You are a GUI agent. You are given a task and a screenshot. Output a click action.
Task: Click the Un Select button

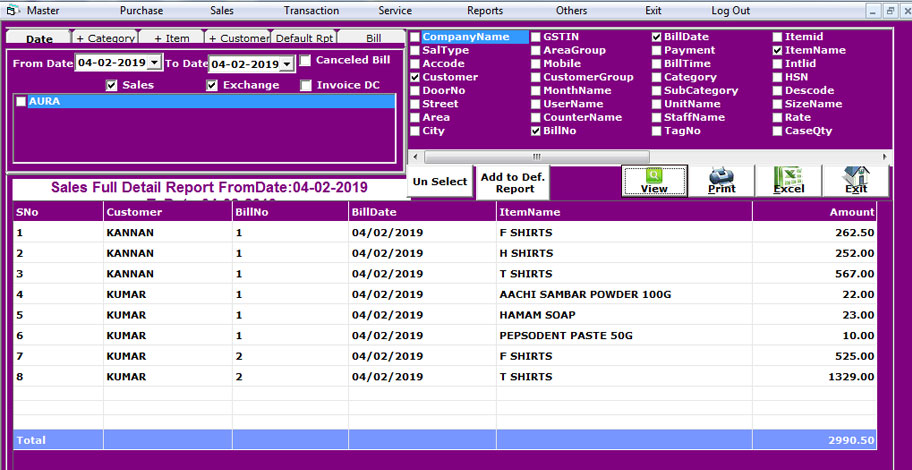[x=440, y=181]
